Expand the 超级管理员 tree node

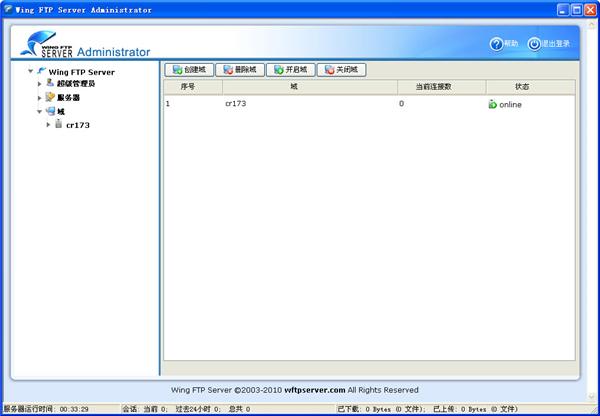39,83
